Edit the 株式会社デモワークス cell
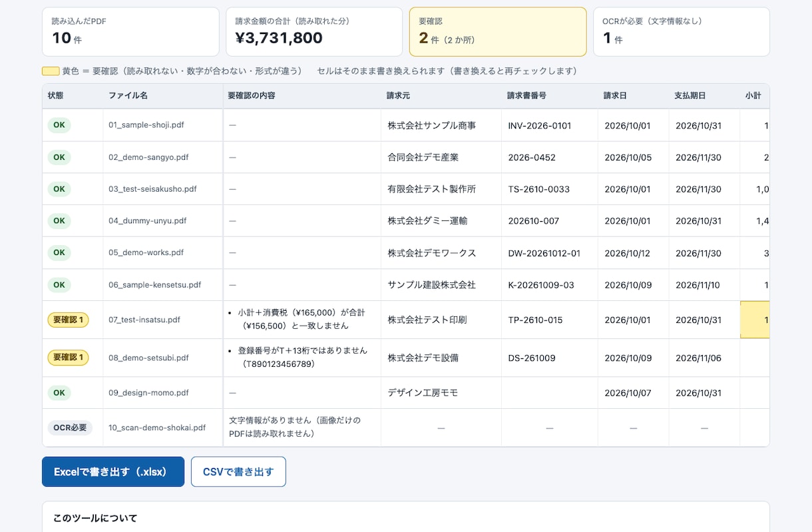Image resolution: width=812 pixels, height=532 pixels. 441,253
